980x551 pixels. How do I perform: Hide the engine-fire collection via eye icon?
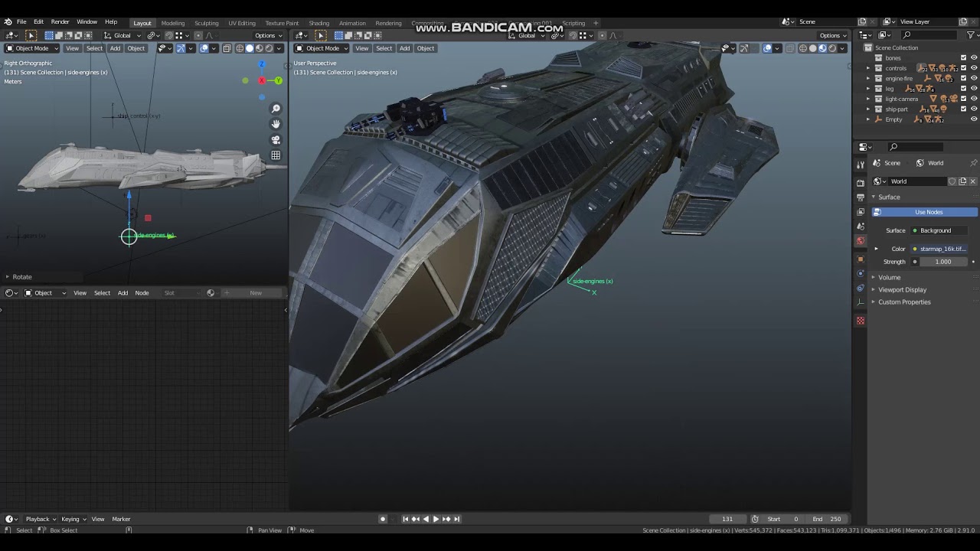pyautogui.click(x=974, y=78)
